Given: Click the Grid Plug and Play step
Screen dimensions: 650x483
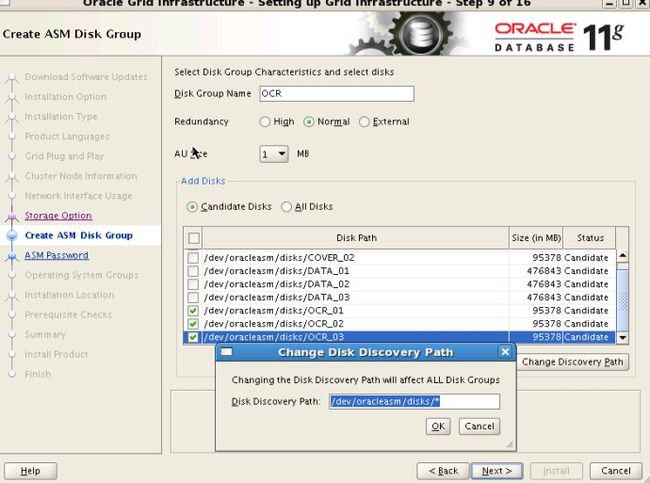Looking at the screenshot, I should [64, 156].
